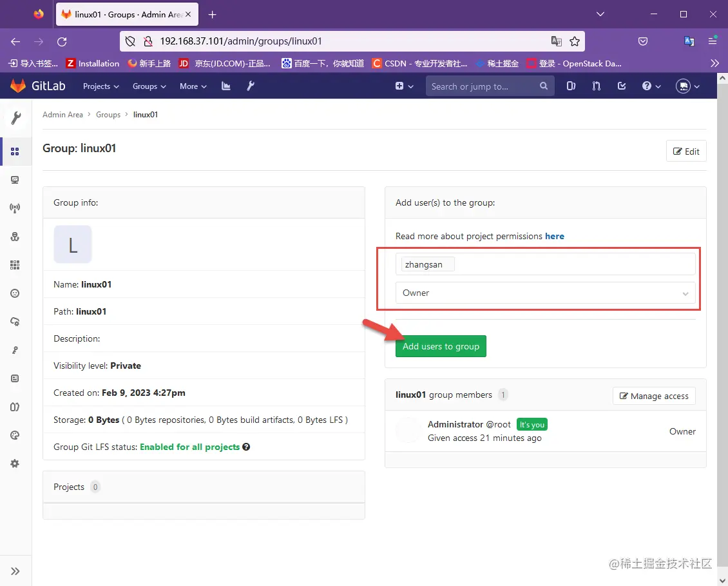Open the 京东 JD.COM bookmark

click(x=225, y=63)
